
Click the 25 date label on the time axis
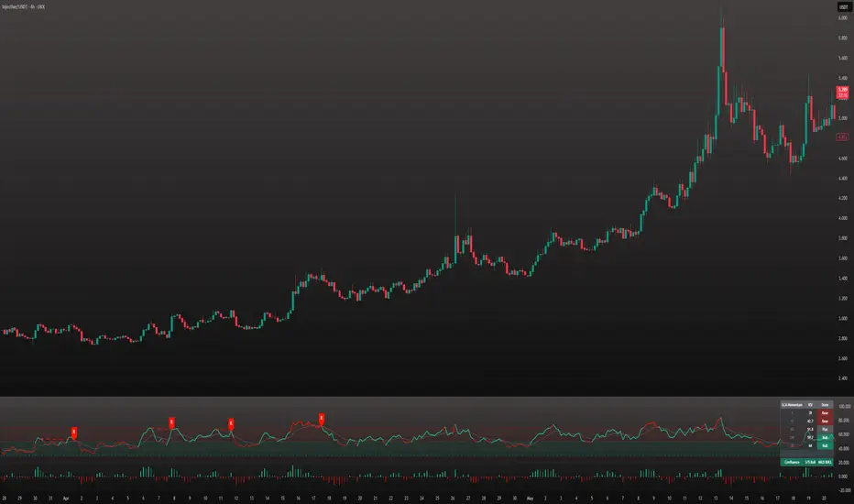click(437, 498)
